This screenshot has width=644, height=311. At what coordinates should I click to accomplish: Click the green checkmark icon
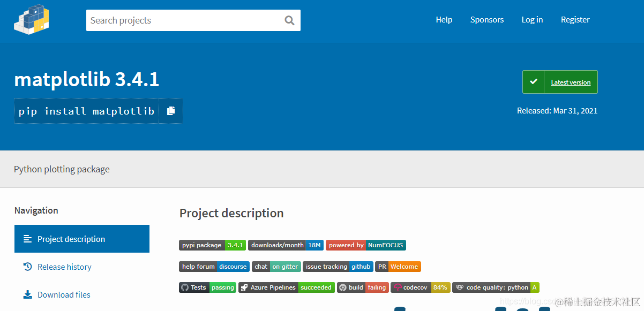(x=533, y=82)
